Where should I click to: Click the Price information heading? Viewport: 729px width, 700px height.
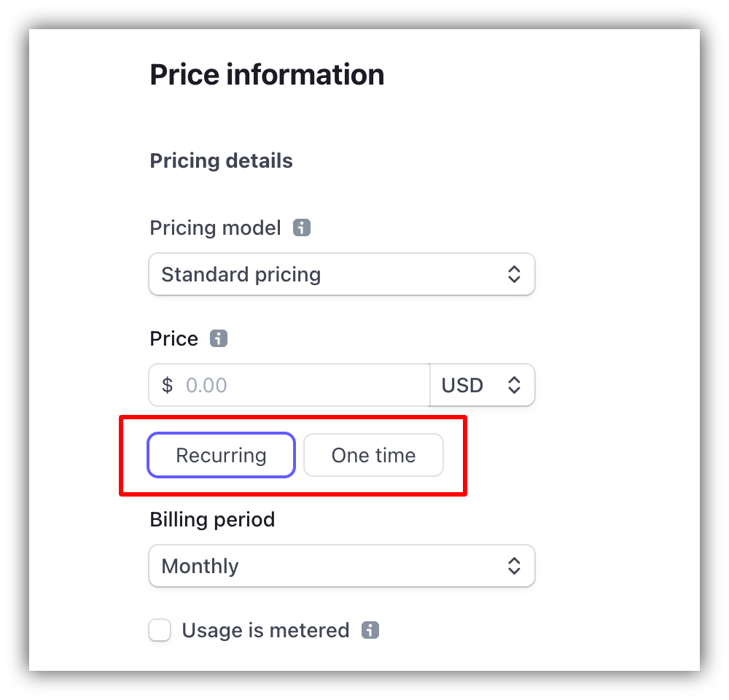click(x=267, y=74)
